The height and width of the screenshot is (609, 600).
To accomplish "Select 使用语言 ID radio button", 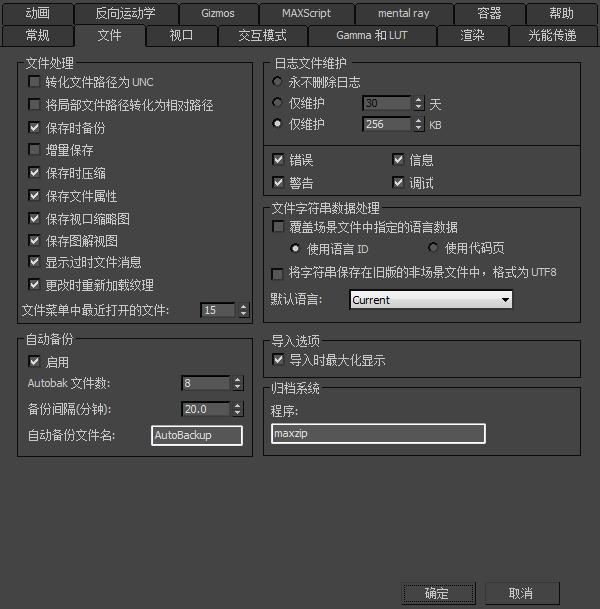I will tap(295, 248).
